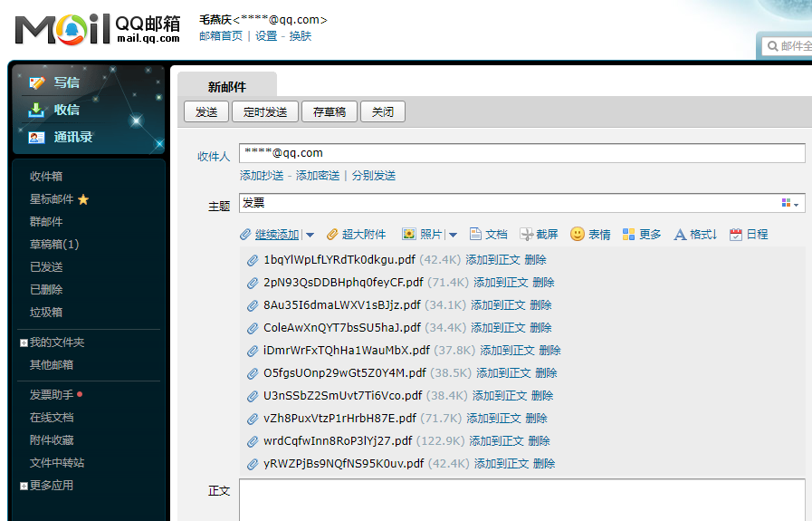
Task: Expand 我的文件夹 in the sidebar
Action: pyautogui.click(x=24, y=343)
